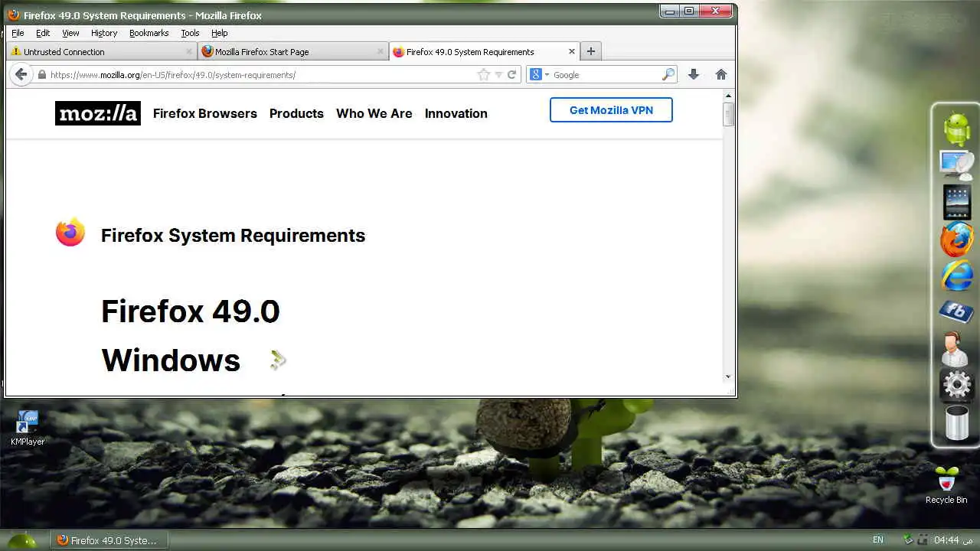This screenshot has height=551, width=980.
Task: Open the Bookmarks menu
Action: 149,33
